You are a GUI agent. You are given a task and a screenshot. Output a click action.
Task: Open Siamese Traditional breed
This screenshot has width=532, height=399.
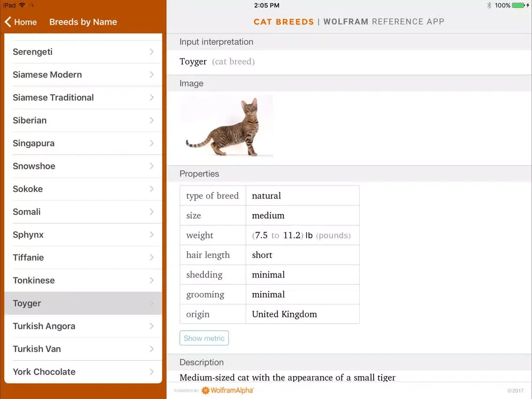point(83,98)
